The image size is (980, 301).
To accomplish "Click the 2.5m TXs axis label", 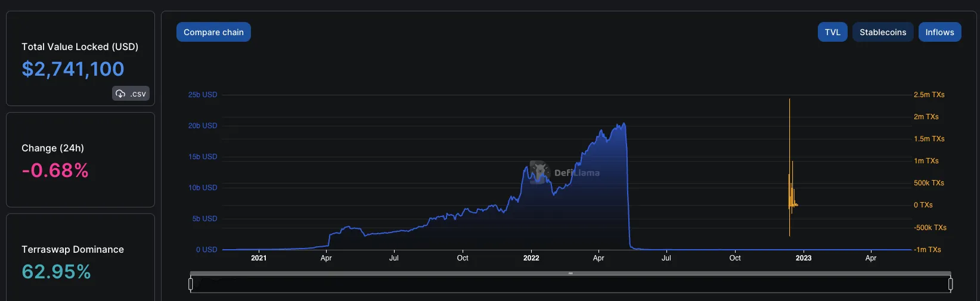I will (x=929, y=95).
